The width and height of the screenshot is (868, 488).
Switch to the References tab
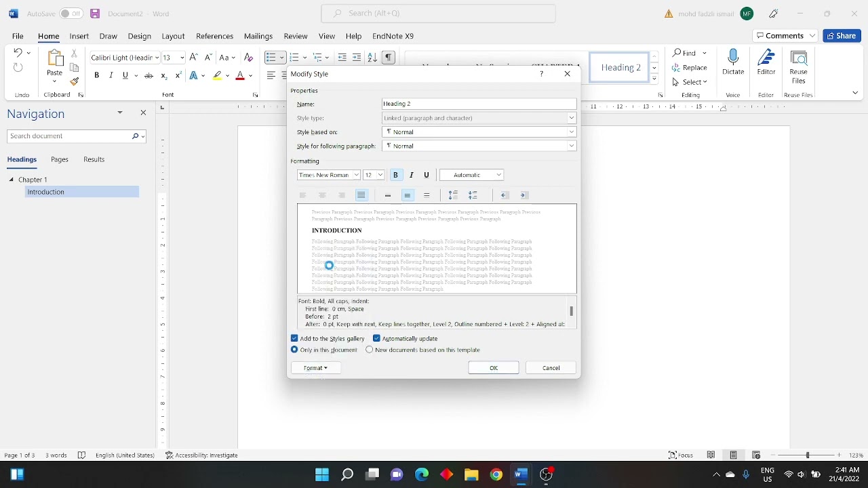tap(214, 36)
